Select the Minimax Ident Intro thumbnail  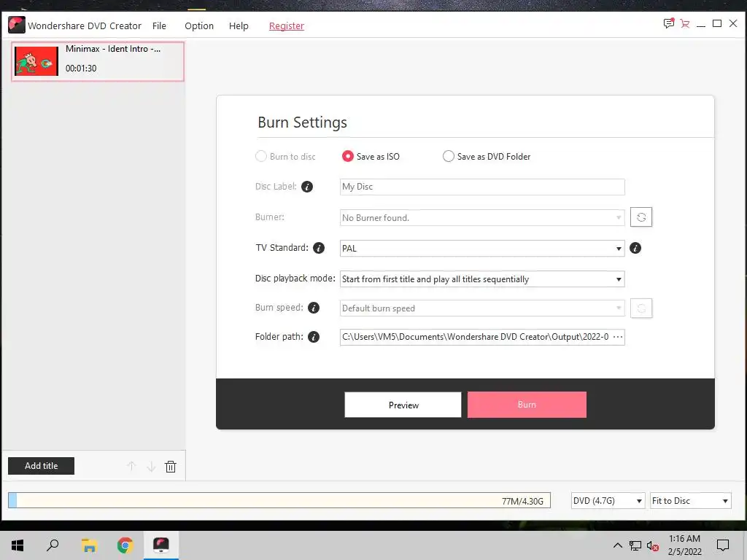(36, 61)
